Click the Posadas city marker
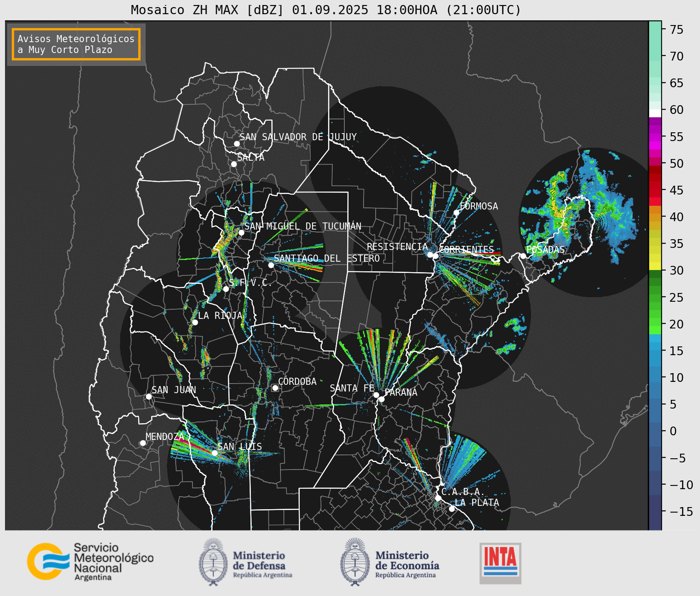700x596 pixels. pos(523,256)
